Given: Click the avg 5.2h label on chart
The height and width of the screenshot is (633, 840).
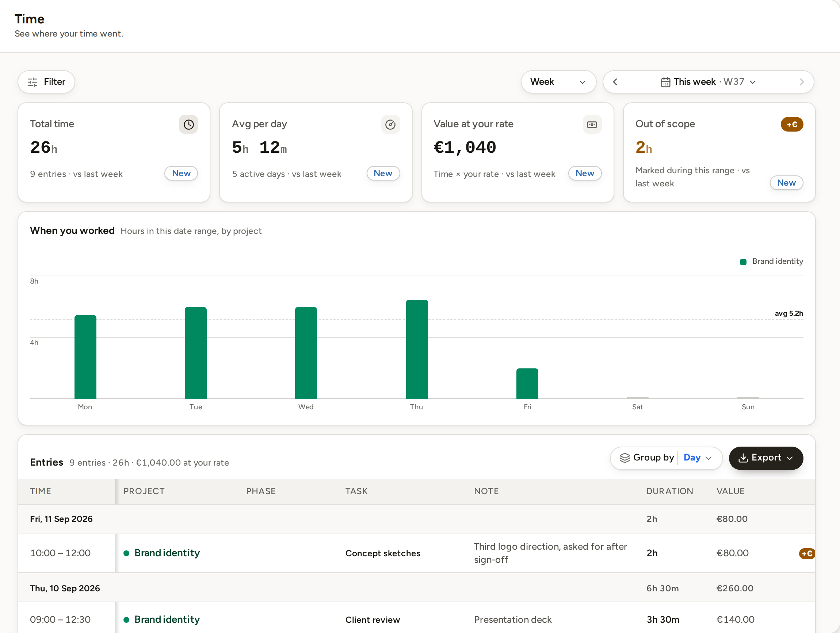Looking at the screenshot, I should pos(789,314).
